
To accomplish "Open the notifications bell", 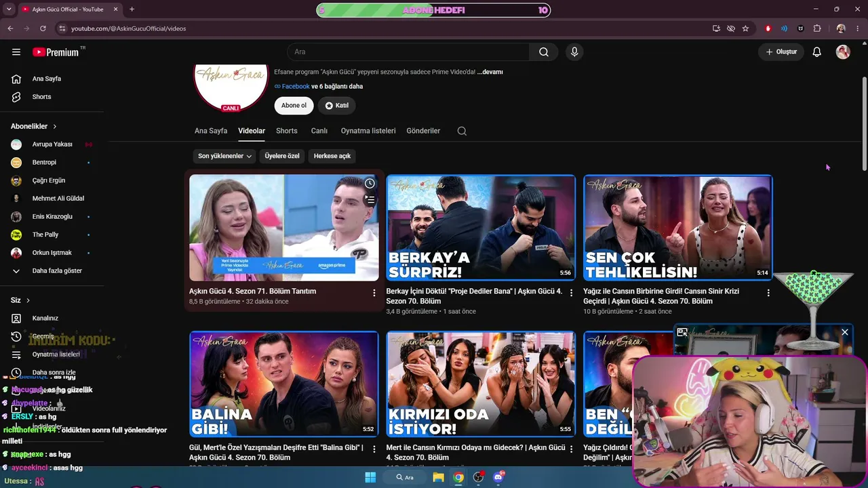I will coord(817,52).
